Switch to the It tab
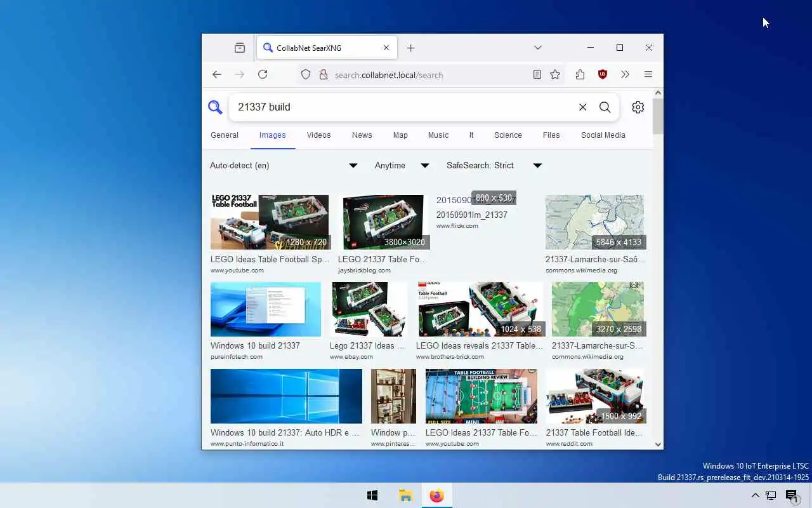Screen dimensions: 812x508 pos(471,135)
